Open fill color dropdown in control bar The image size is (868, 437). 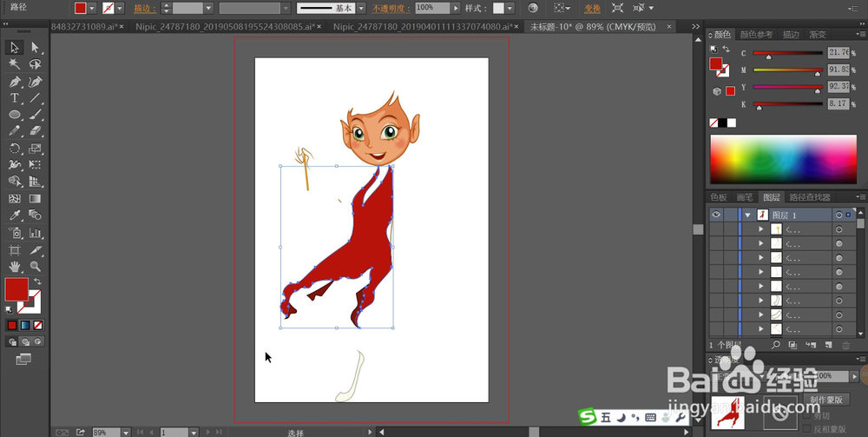92,9
